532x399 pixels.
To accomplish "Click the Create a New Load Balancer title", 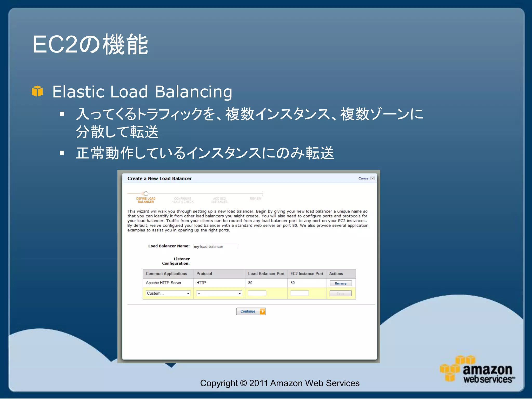I will point(159,178).
